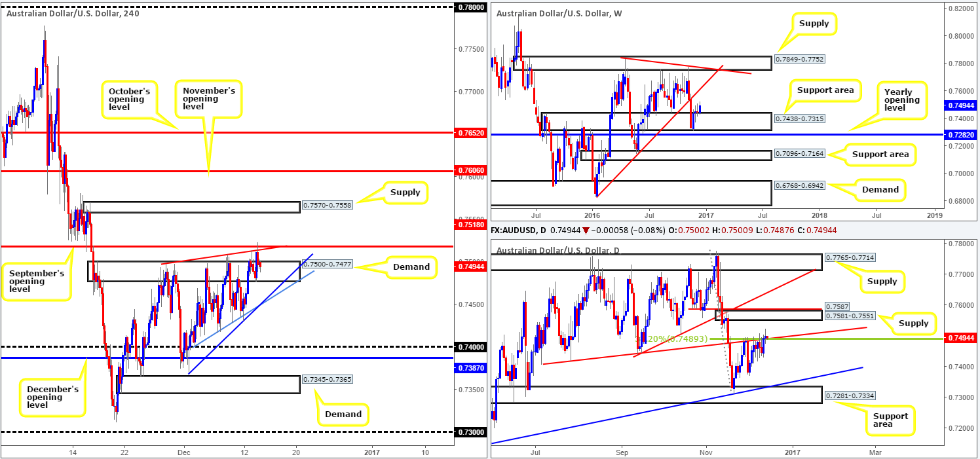980x459 pixels.
Task: Click 'Mar' on the daily chart time axis
Action: point(875,452)
